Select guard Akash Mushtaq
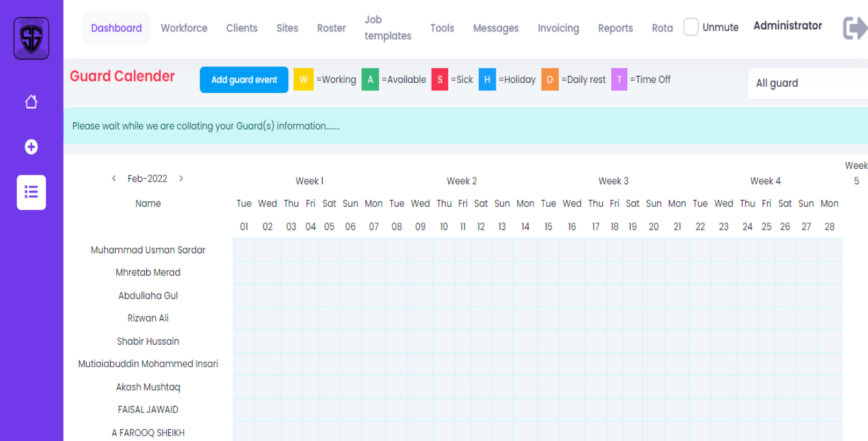 (148, 388)
